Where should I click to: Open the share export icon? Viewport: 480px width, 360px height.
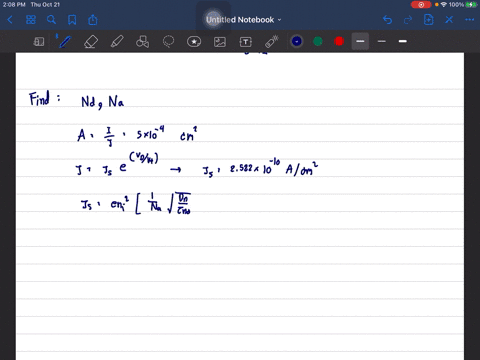(93, 20)
